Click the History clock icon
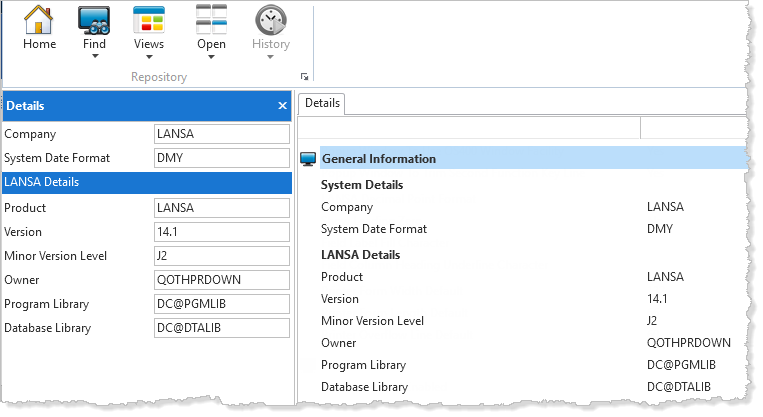 pyautogui.click(x=271, y=20)
